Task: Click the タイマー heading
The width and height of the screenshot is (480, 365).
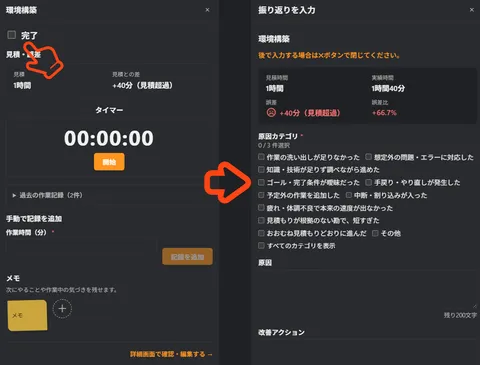Action: (109, 110)
